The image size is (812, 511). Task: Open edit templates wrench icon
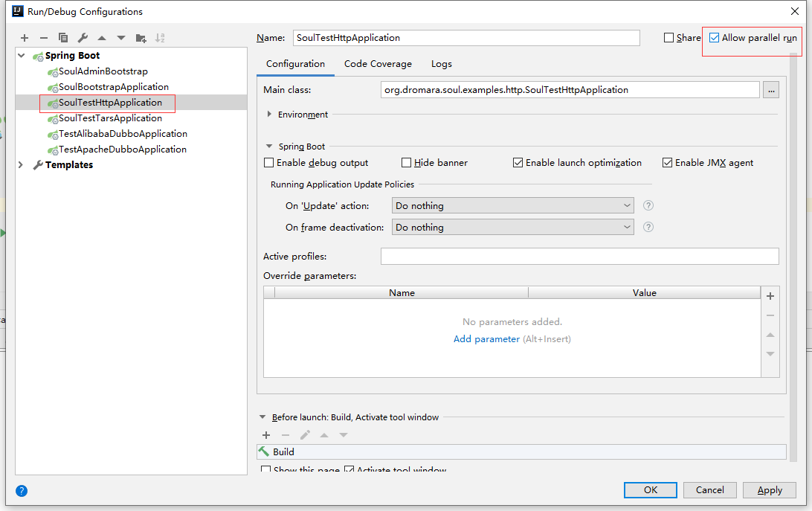pos(83,38)
